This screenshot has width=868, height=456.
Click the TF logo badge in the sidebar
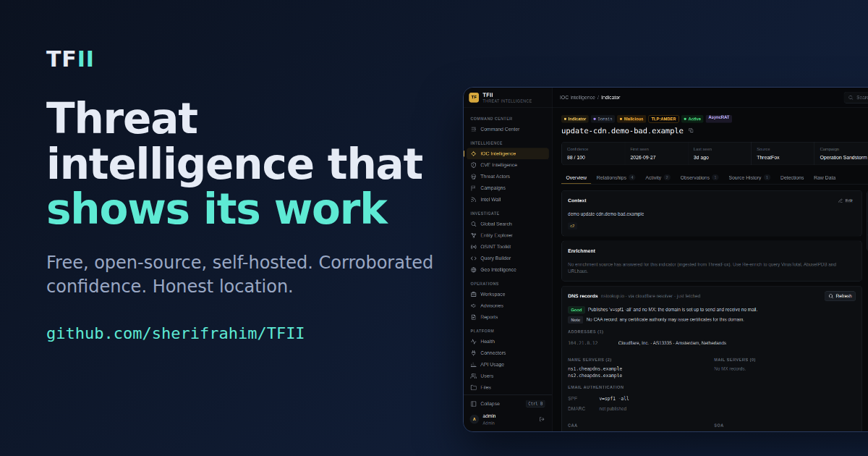click(x=474, y=97)
